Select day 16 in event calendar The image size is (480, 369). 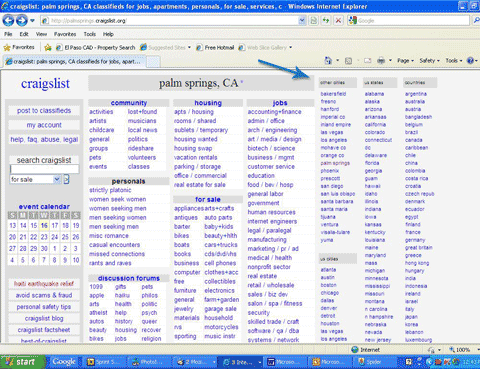point(44,226)
